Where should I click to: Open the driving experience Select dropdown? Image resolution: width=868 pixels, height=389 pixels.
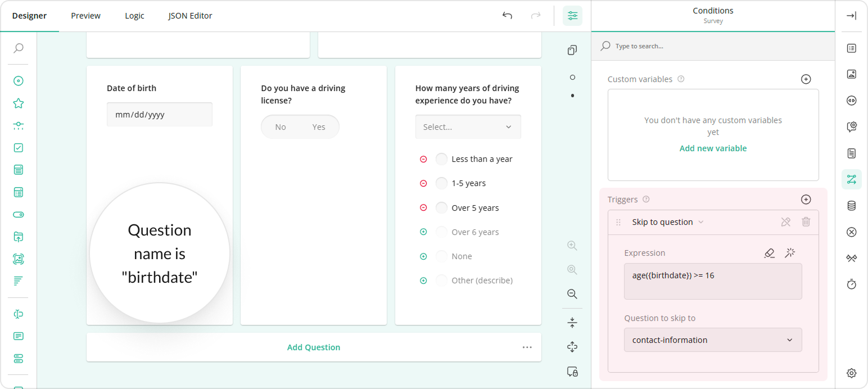point(468,126)
